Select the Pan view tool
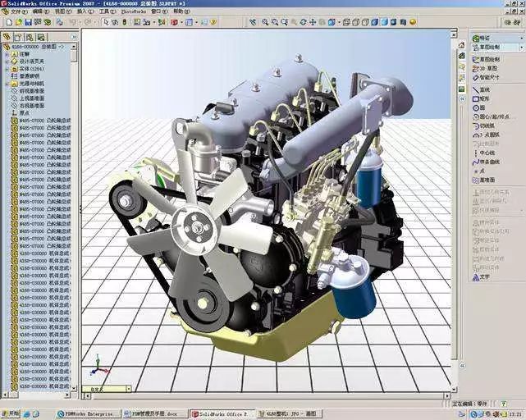The image size is (526, 420). (313, 22)
